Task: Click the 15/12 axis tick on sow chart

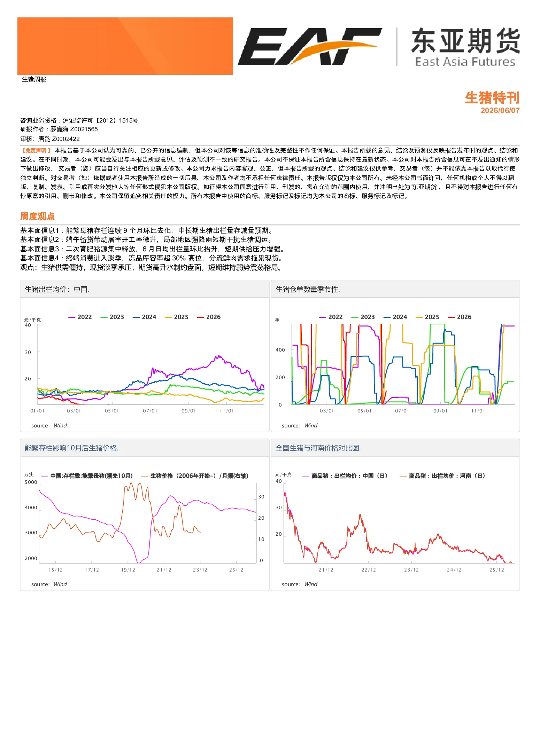Action: (56, 570)
